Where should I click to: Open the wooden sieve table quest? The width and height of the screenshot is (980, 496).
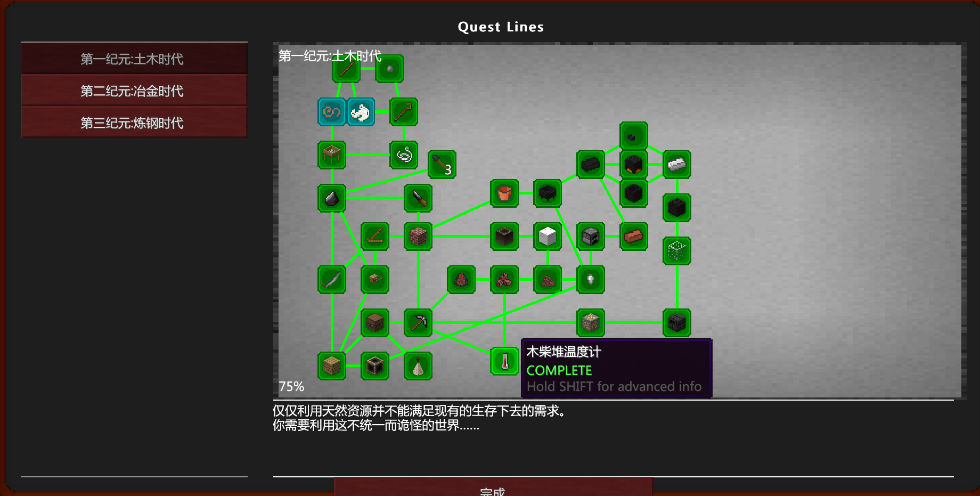(332, 155)
